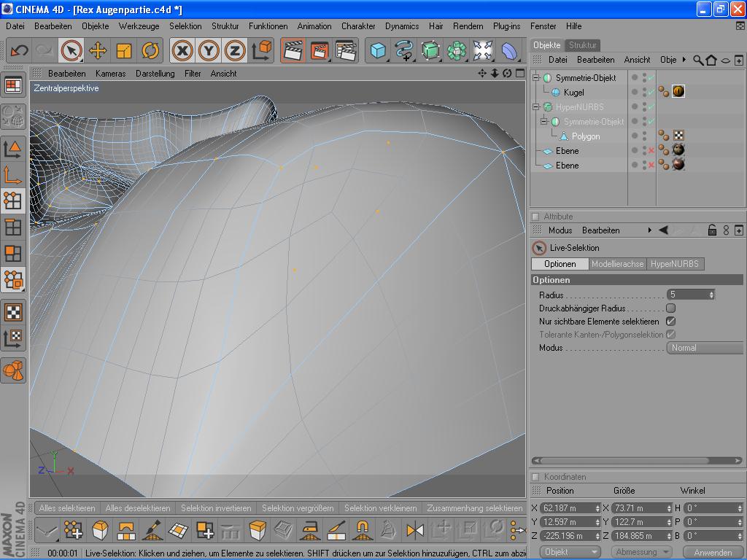Select the Scale tool icon
Viewport: 747px width, 560px height.
[x=124, y=50]
